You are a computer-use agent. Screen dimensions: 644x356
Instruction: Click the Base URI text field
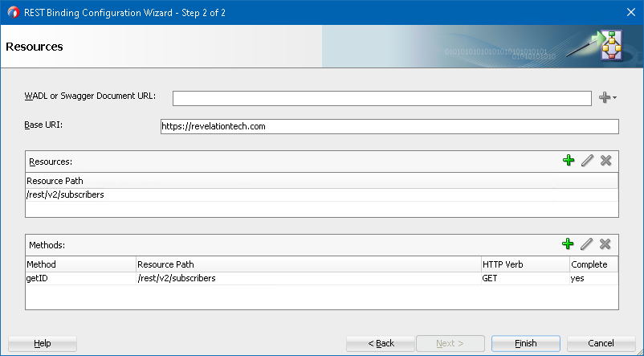pyautogui.click(x=389, y=127)
